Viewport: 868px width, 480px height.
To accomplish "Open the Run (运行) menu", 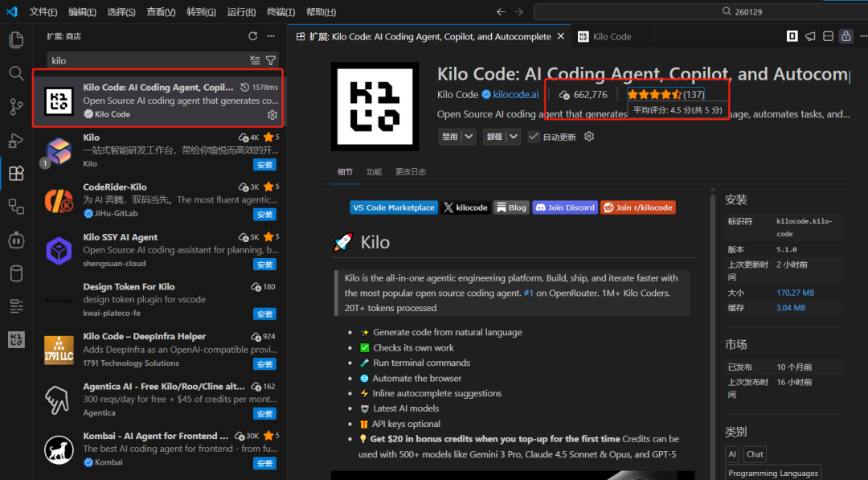I will coord(241,11).
